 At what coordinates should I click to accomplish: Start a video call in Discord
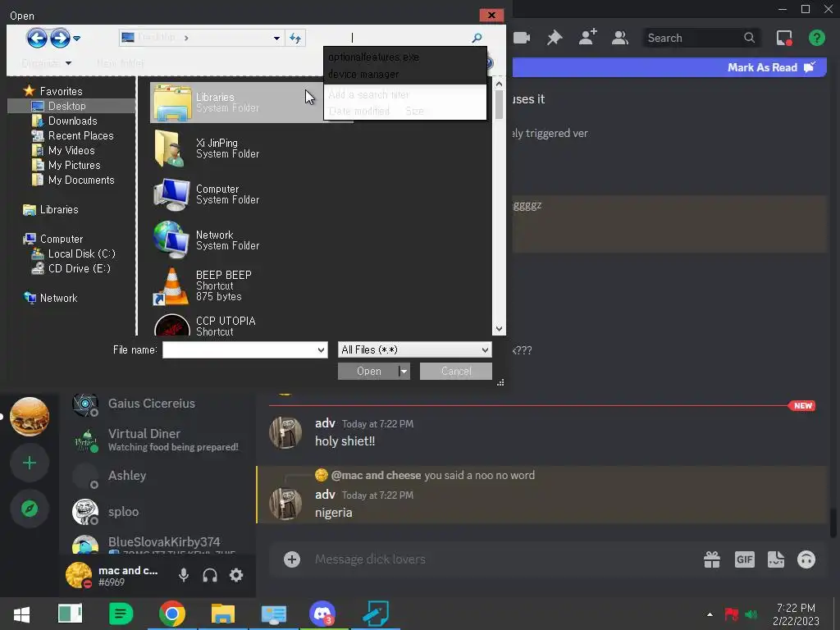pyautogui.click(x=521, y=38)
